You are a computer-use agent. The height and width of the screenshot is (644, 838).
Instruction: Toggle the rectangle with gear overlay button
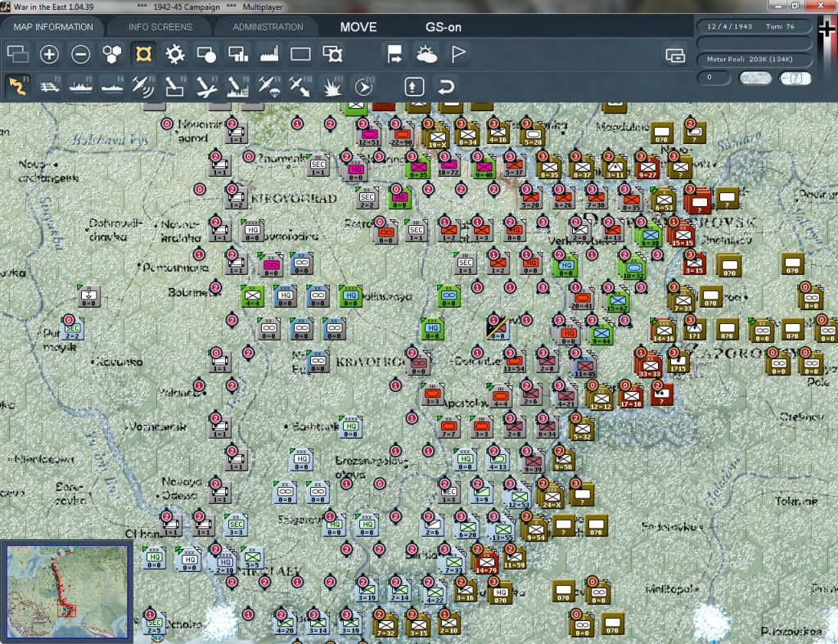pyautogui.click(x=332, y=54)
